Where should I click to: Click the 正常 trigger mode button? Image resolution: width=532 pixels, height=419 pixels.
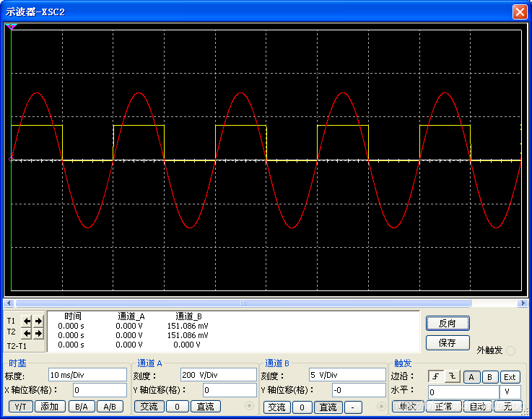(x=443, y=406)
